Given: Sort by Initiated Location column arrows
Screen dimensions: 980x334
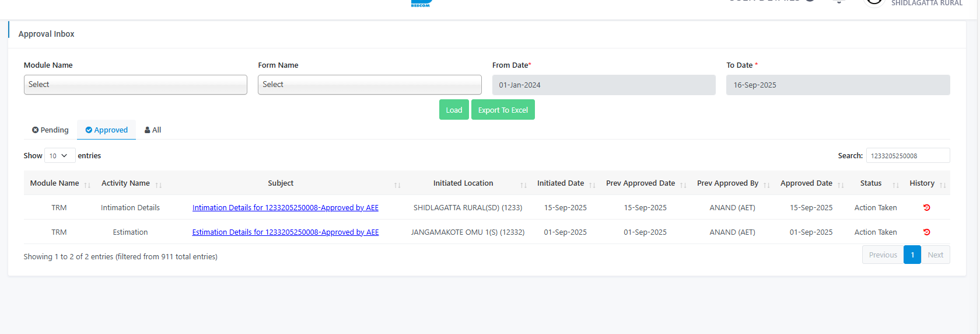Looking at the screenshot, I should click(524, 185).
